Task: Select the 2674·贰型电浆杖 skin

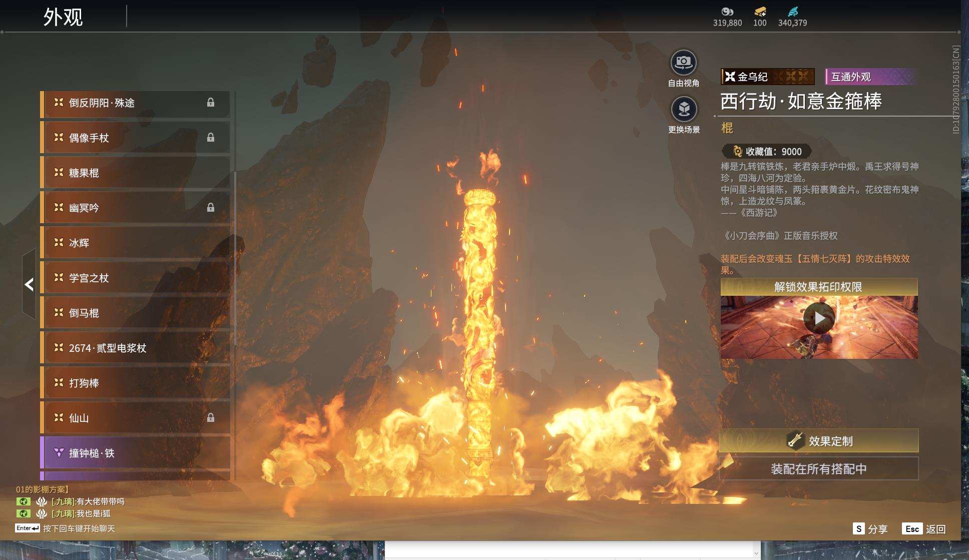Action: point(135,348)
